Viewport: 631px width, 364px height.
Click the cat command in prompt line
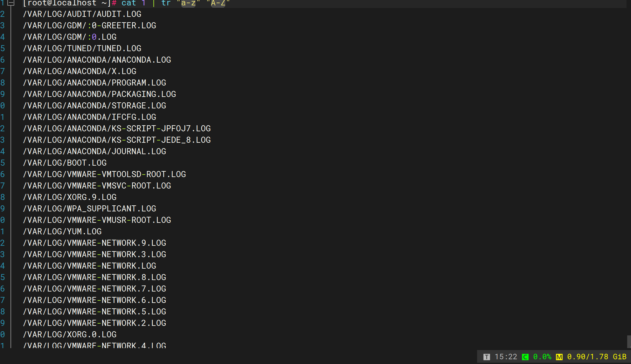(129, 3)
